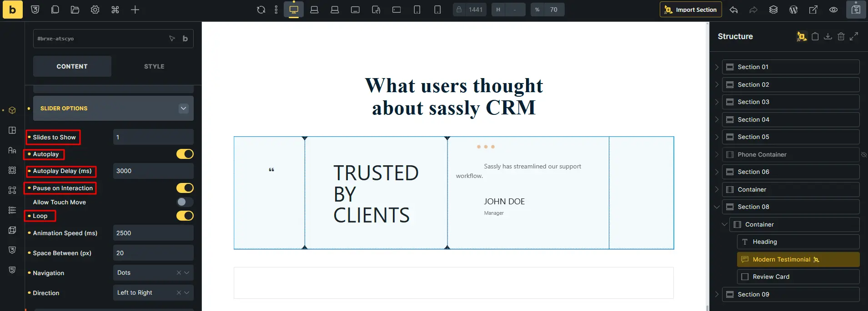
Task: Click the reload canvas icon
Action: 261,10
